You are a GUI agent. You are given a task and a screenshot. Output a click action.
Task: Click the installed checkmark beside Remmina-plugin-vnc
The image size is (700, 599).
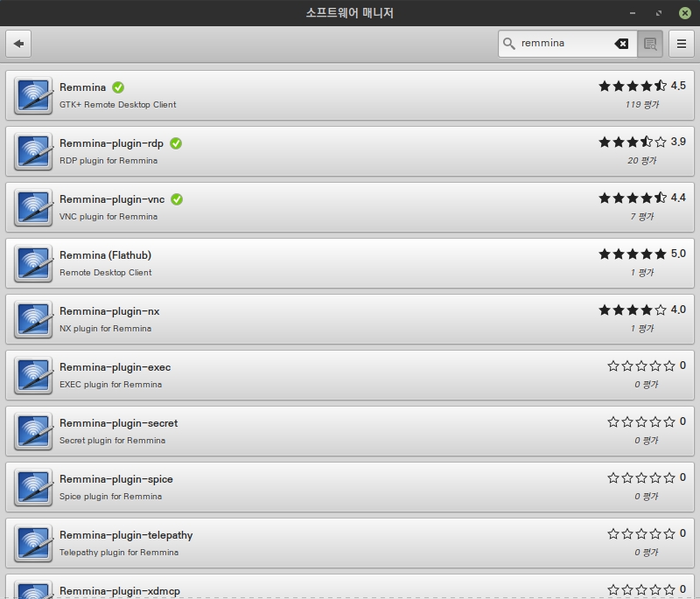click(177, 199)
